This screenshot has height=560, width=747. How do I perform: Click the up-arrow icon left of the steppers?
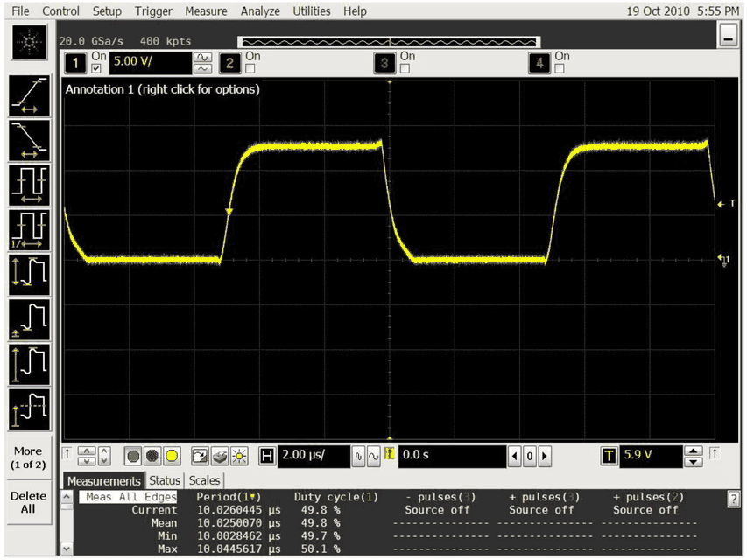[67, 453]
